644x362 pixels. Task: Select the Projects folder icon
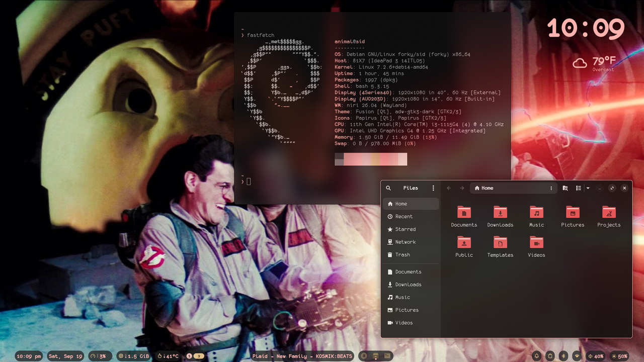(609, 212)
